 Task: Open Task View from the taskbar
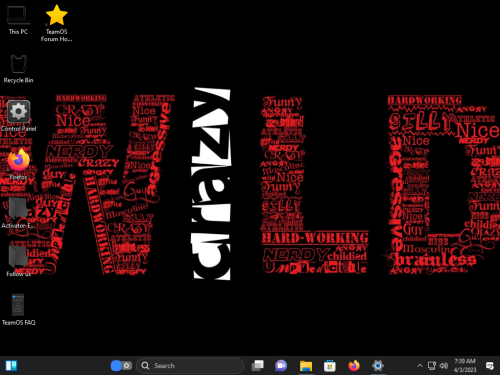(x=258, y=366)
